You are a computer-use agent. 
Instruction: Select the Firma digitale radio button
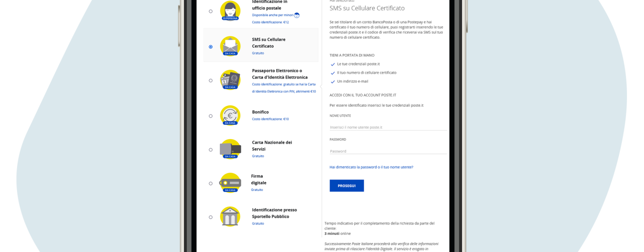coord(210,183)
